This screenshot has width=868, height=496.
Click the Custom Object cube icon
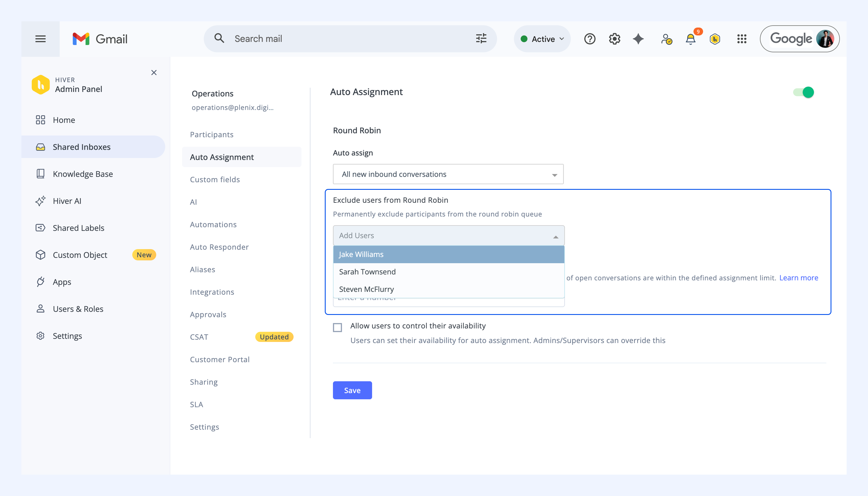(x=40, y=255)
